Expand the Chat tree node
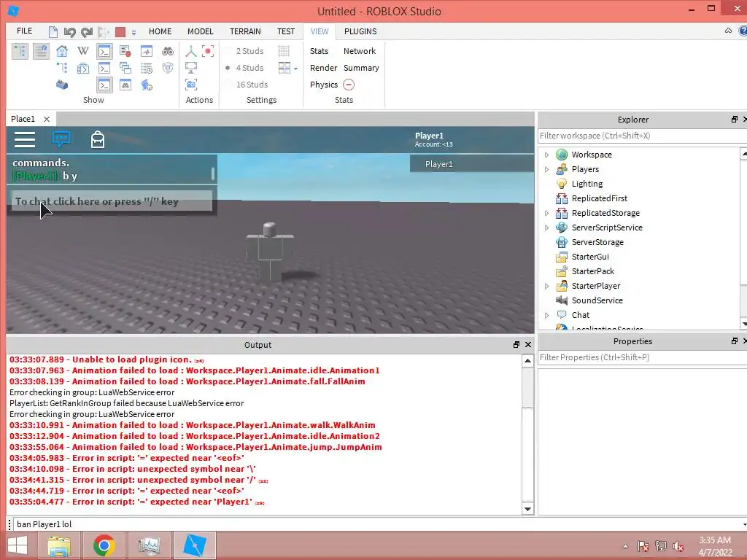 tap(546, 315)
